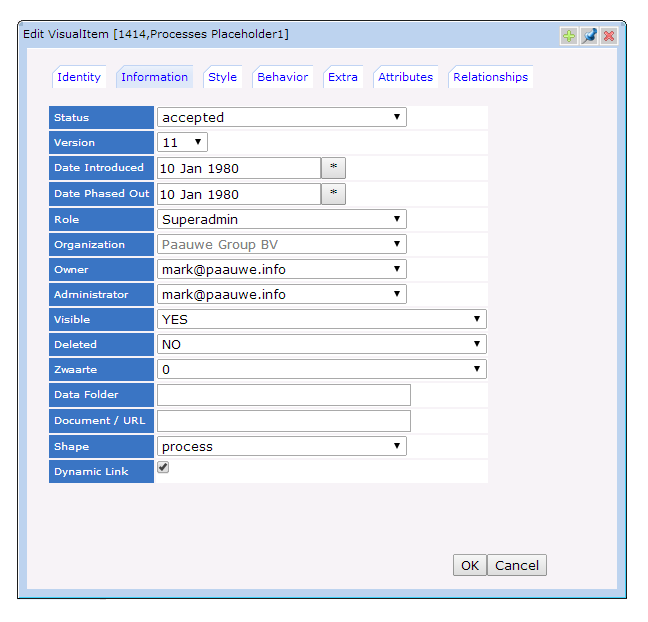
Task: Open the Style tab
Action: tap(222, 77)
